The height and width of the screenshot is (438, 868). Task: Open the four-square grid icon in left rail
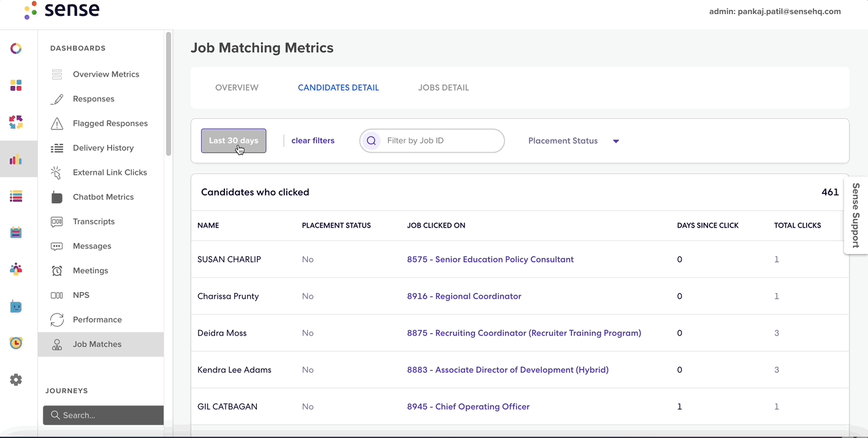click(x=16, y=85)
